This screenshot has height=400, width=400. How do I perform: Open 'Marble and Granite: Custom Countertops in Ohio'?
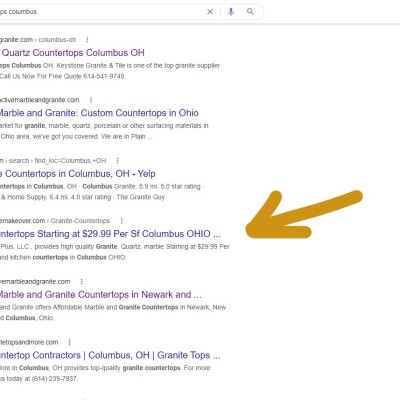pos(99,113)
